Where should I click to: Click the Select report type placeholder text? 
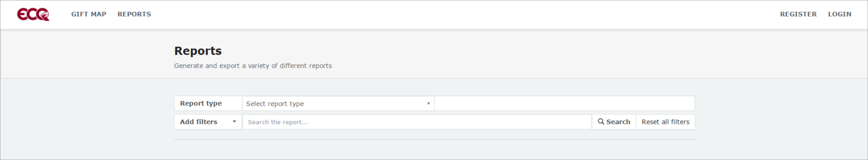[275, 104]
